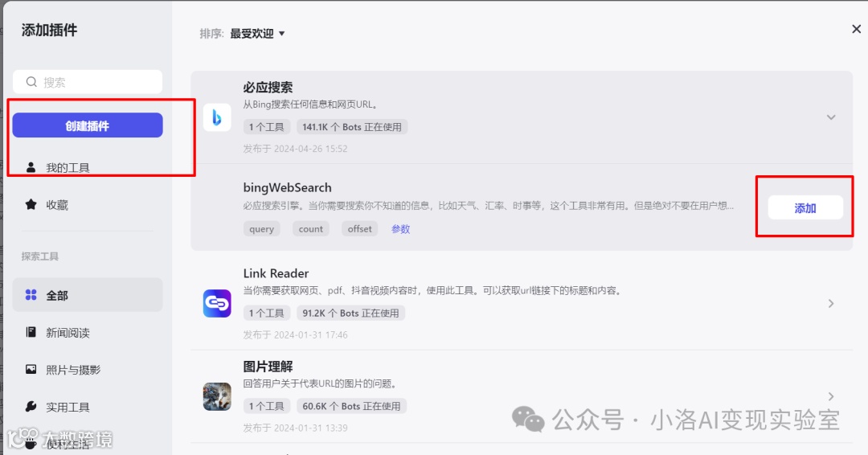Click the Link Reader chain icon
868x455 pixels.
pyautogui.click(x=217, y=303)
